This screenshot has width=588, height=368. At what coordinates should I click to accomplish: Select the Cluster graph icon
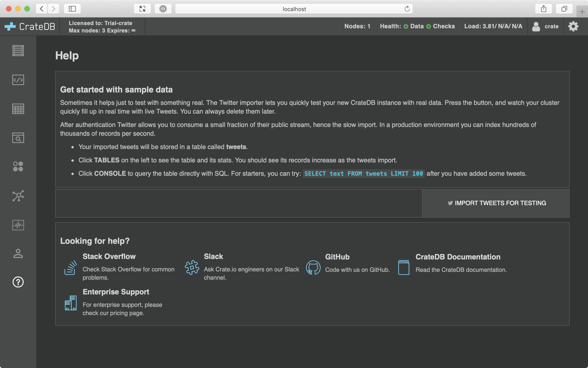point(18,196)
